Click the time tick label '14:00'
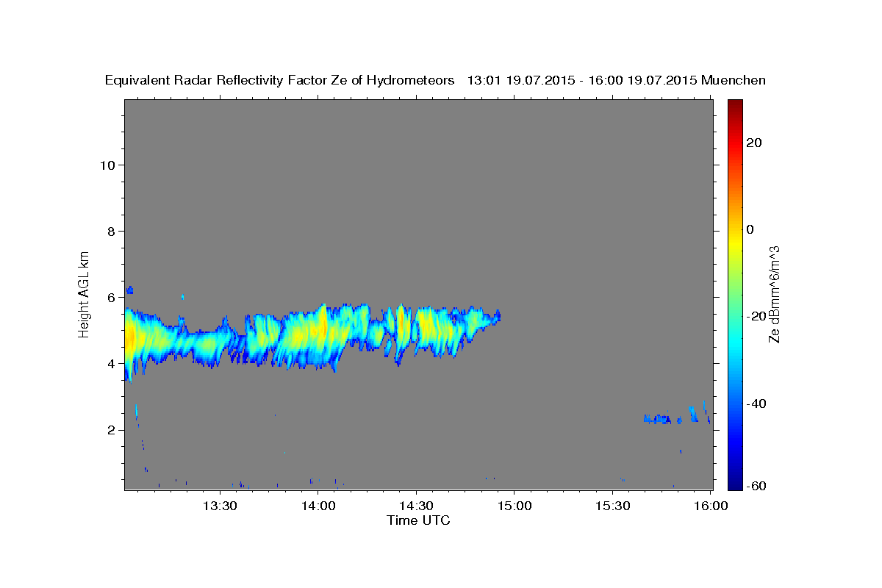This screenshot has height=588, width=882. point(318,506)
